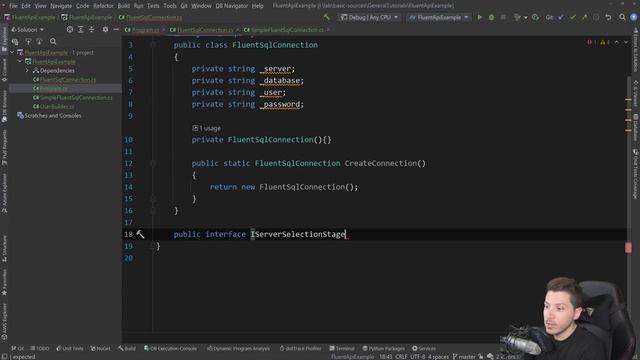640x360 pixels.
Task: Click the Search Everywhere magnifier icon
Action: point(622,17)
